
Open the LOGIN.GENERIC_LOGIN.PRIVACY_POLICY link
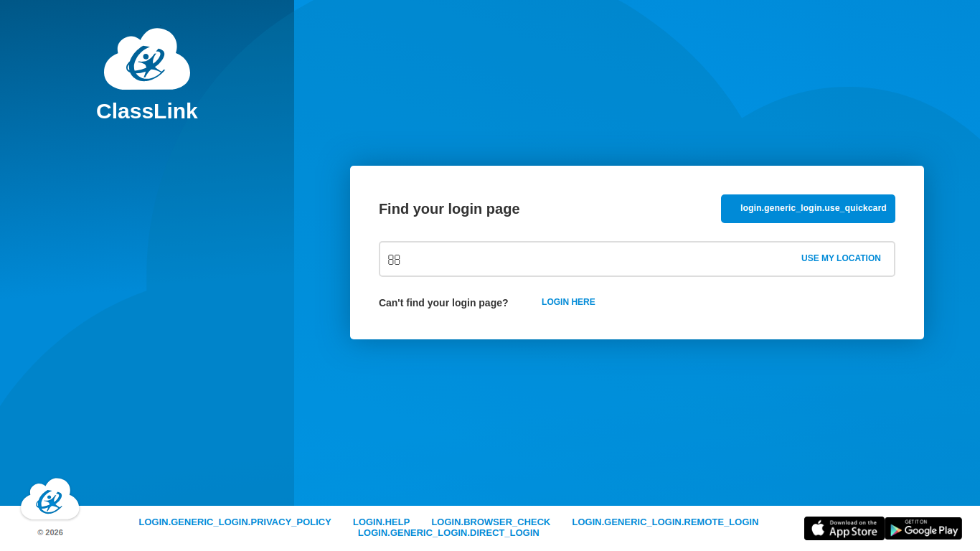click(235, 522)
